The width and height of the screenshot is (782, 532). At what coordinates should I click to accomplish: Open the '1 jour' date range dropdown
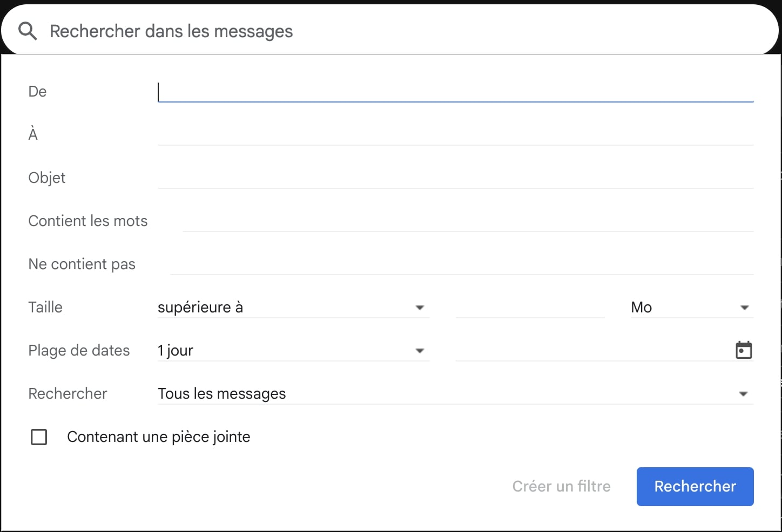(293, 351)
